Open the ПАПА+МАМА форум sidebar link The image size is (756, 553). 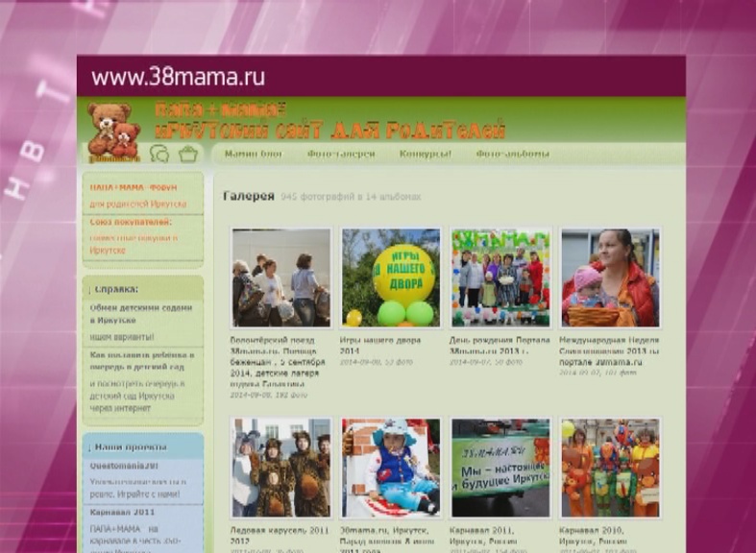[x=134, y=187]
